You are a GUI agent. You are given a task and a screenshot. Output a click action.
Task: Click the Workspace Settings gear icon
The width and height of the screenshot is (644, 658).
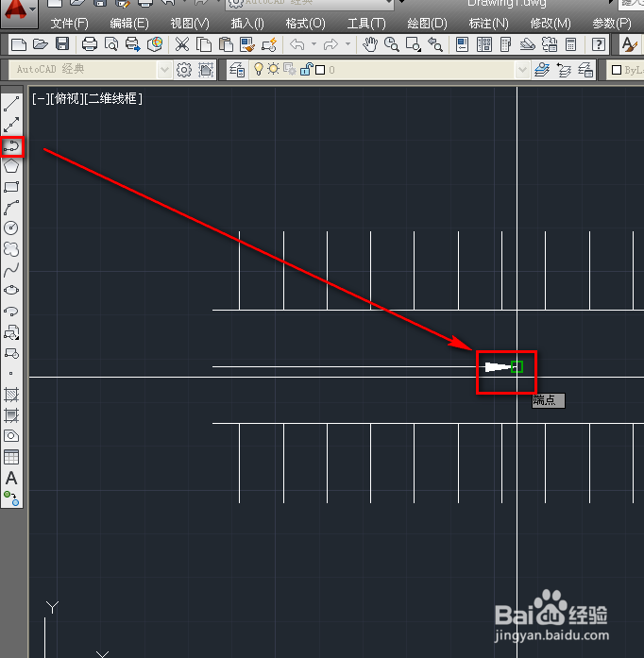pyautogui.click(x=184, y=70)
